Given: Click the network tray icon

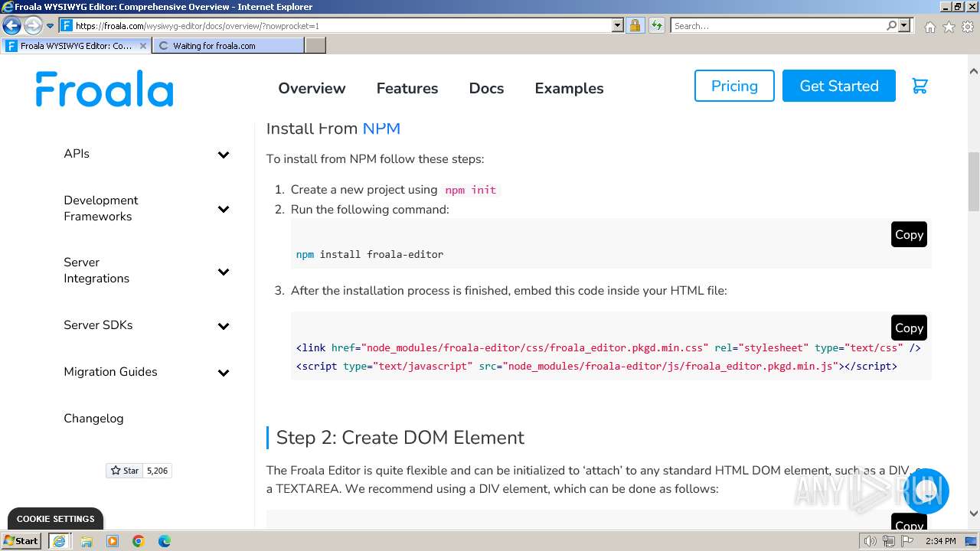Looking at the screenshot, I should pyautogui.click(x=889, y=541).
